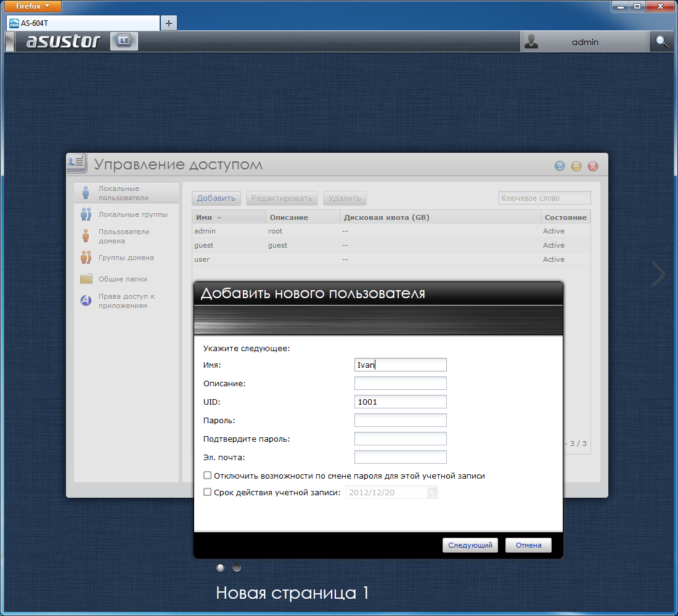
Task: Select the first desktop page dot
Action: point(221,567)
